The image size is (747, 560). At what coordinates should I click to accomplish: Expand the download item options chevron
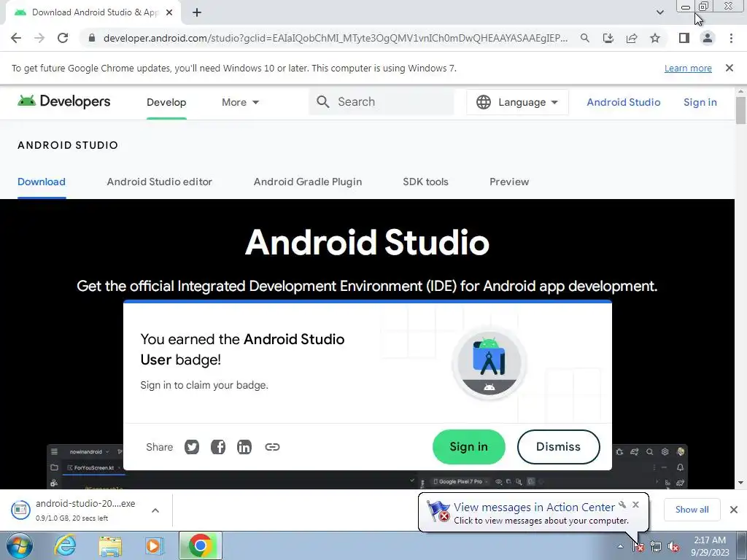pyautogui.click(x=155, y=510)
